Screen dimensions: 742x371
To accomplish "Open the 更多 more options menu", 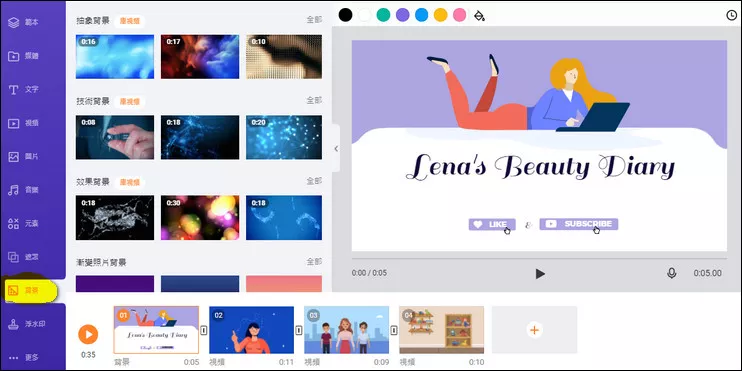I will point(24,357).
